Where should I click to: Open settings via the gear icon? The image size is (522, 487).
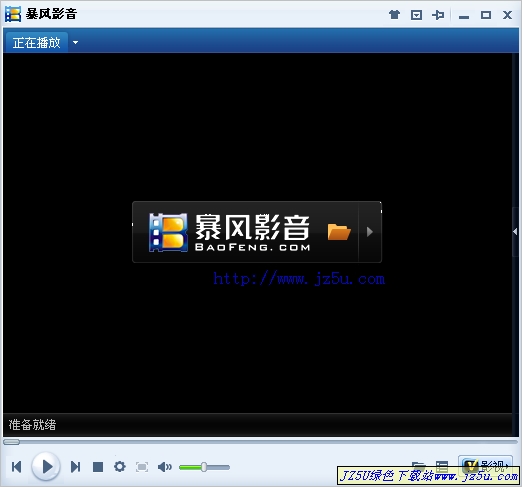pyautogui.click(x=120, y=467)
